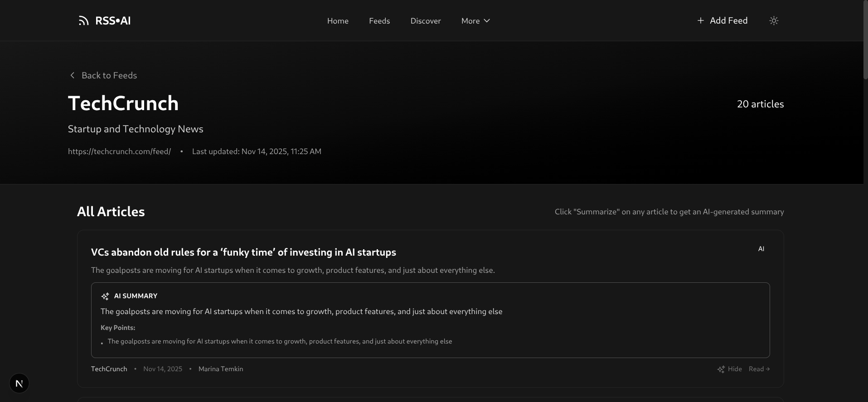The image size is (868, 402).
Task: Click 'Last updated: Nov 14, 2025' text
Action: click(257, 151)
